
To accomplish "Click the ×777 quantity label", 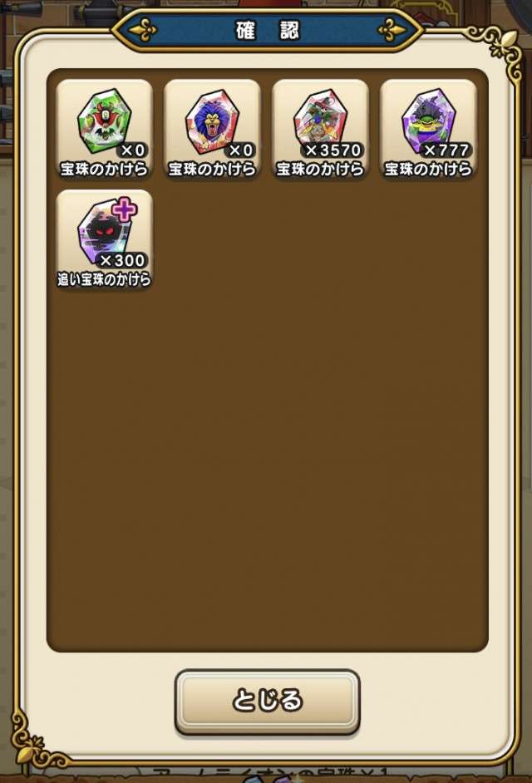I will coord(446,150).
